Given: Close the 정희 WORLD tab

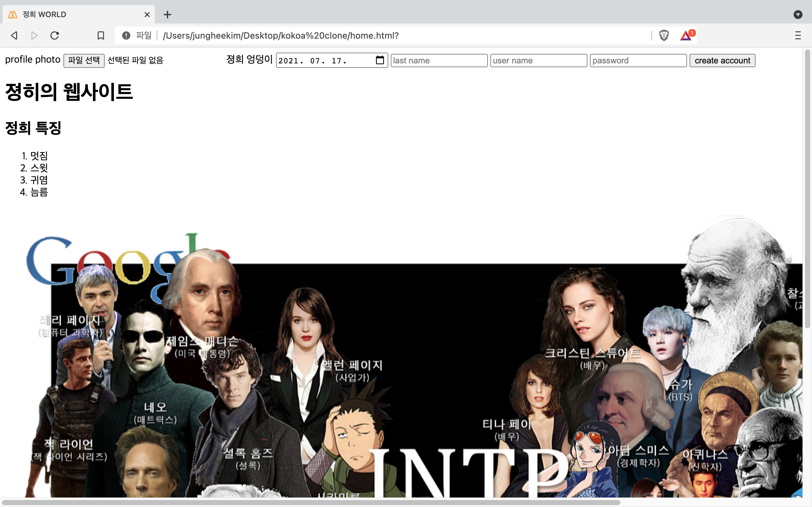Looking at the screenshot, I should pos(147,15).
